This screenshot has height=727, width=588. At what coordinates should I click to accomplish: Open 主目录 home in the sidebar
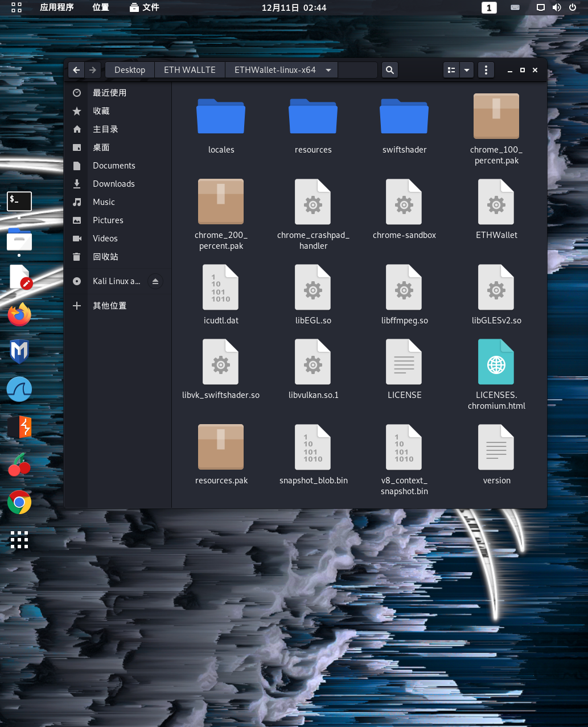point(118,129)
